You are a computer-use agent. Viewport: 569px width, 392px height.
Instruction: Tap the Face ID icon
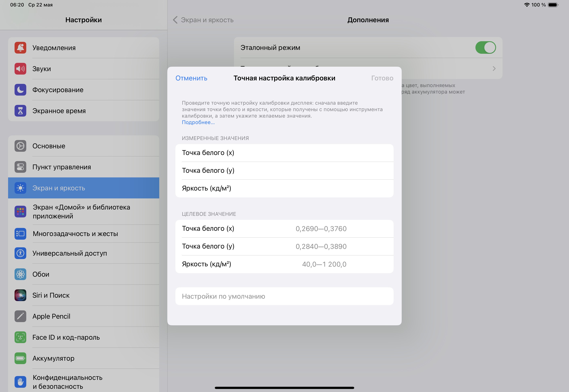tap(20, 337)
